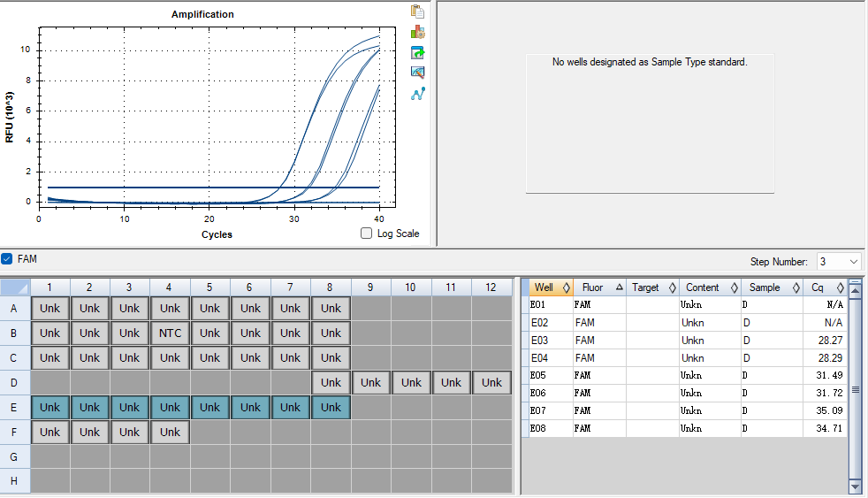Open the chart settings bar-graph gear icon

[x=417, y=32]
